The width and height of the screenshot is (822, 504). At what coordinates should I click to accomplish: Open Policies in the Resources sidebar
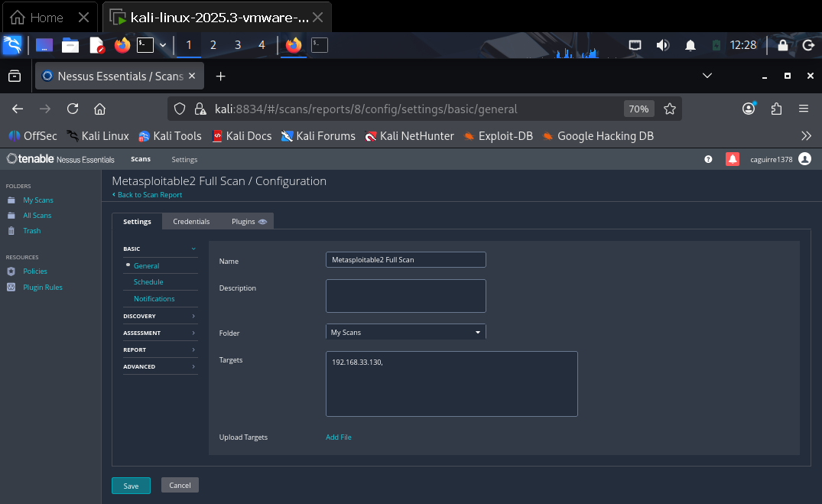tap(35, 272)
